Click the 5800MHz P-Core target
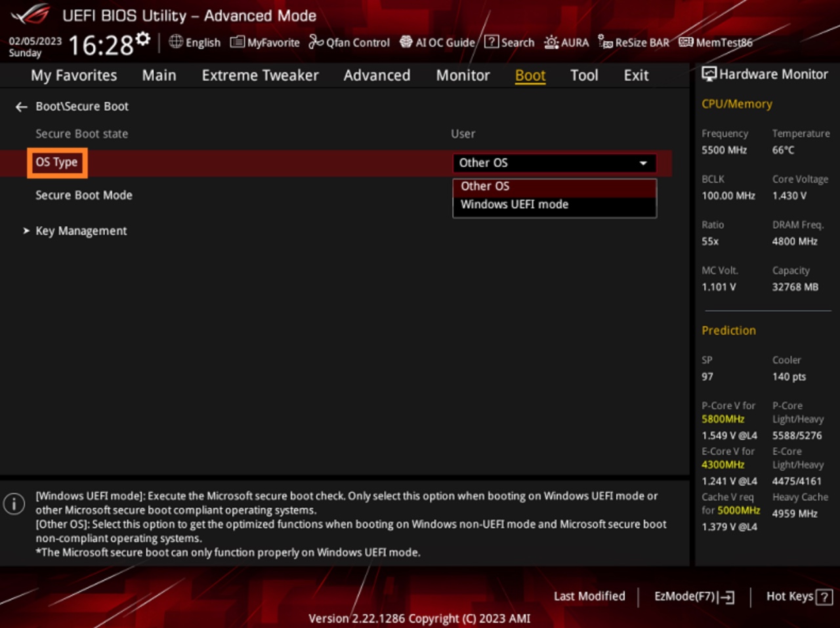 tap(723, 419)
